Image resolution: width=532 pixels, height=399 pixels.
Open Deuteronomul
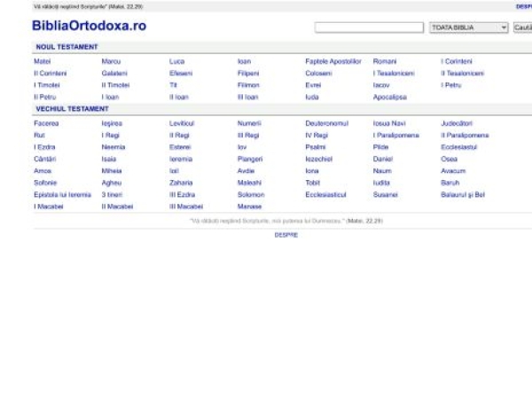326,123
